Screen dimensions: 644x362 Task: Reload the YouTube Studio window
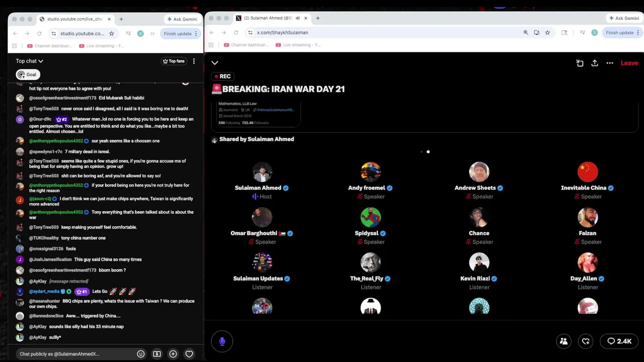39,34
